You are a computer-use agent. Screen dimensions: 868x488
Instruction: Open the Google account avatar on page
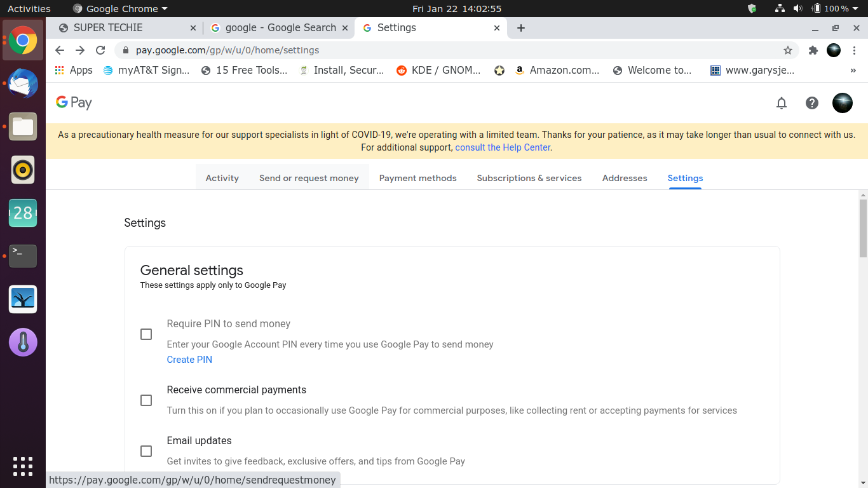tap(843, 103)
